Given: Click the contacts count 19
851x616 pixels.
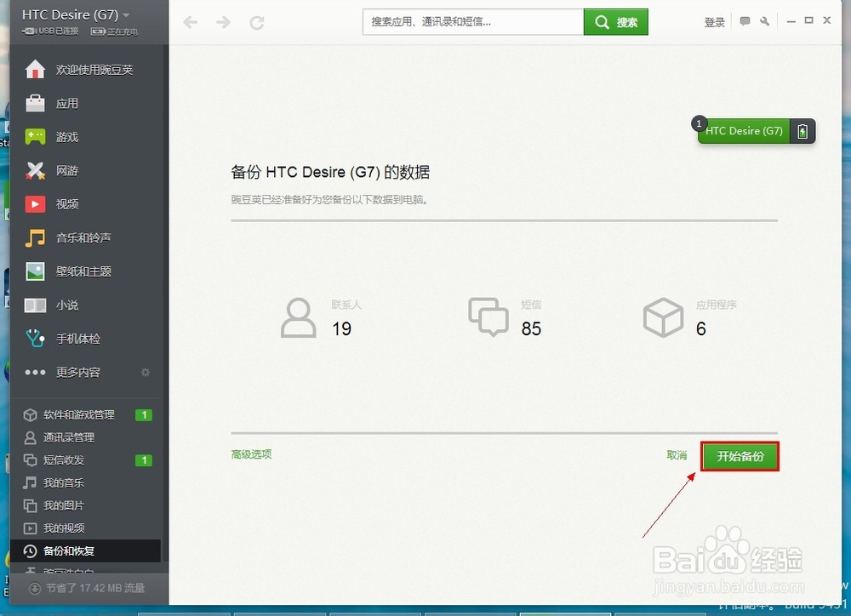Looking at the screenshot, I should [x=342, y=329].
